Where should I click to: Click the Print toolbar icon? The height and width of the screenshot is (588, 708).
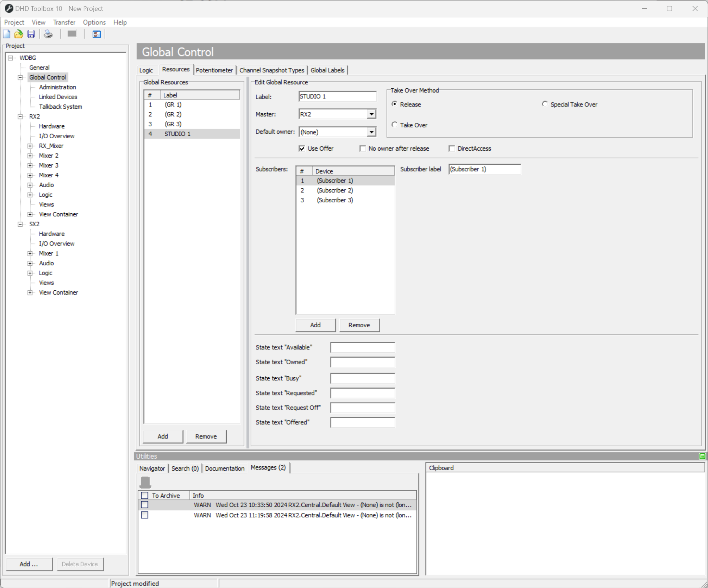point(48,34)
